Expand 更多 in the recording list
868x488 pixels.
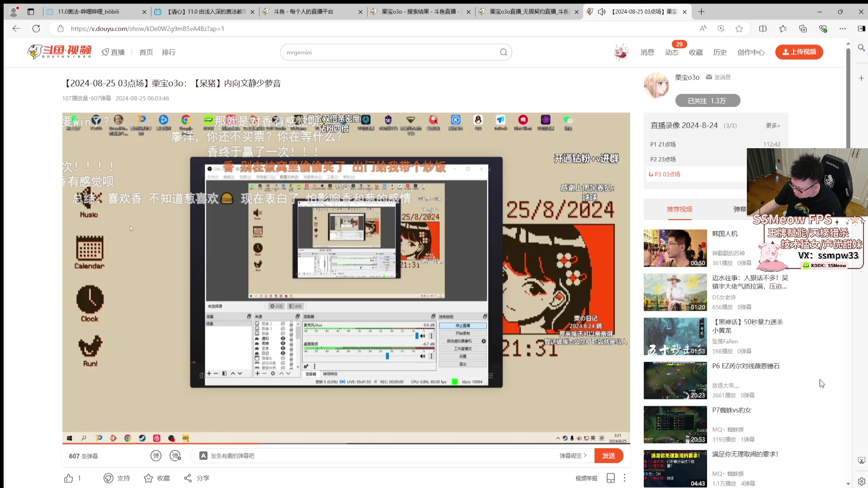point(773,126)
